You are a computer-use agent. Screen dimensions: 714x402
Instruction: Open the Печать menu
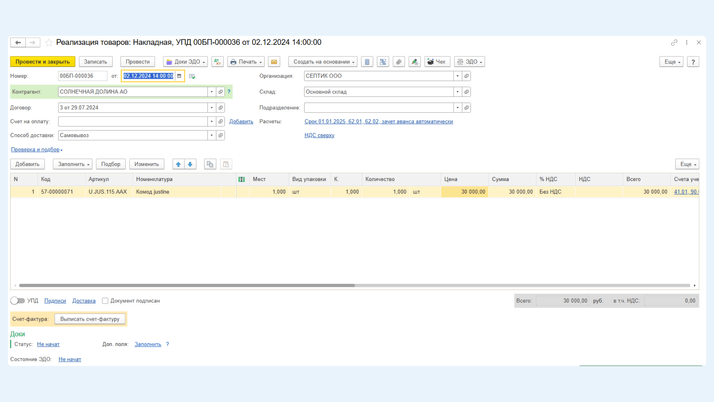click(x=244, y=62)
